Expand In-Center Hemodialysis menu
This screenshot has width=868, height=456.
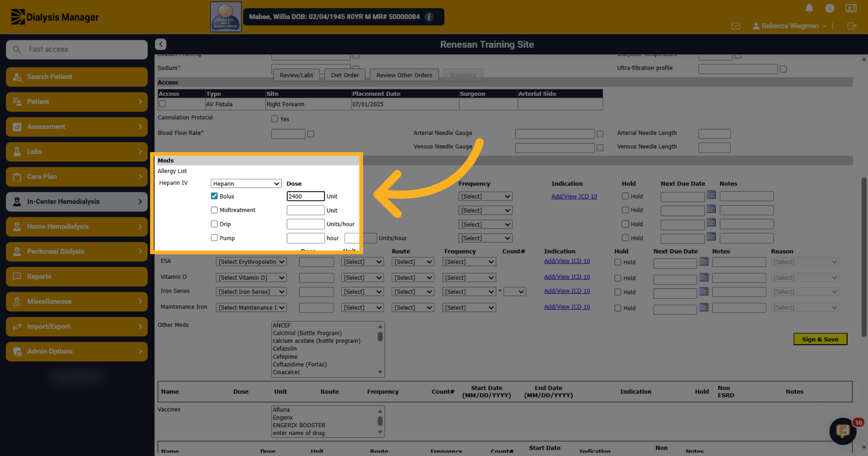pos(77,202)
